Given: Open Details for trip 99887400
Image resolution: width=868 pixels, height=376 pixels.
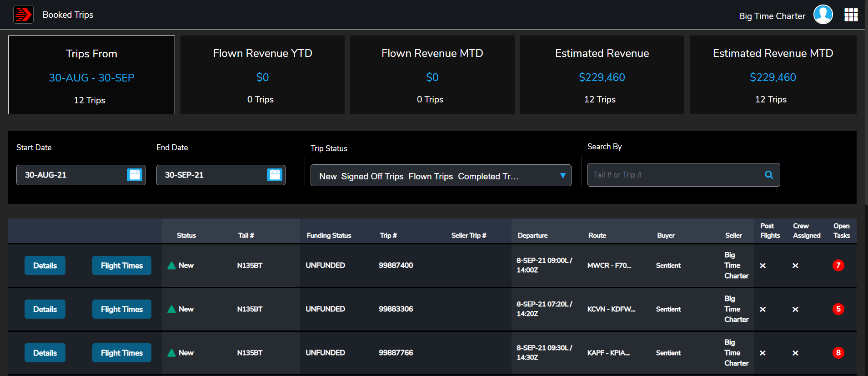Looking at the screenshot, I should pos(45,265).
